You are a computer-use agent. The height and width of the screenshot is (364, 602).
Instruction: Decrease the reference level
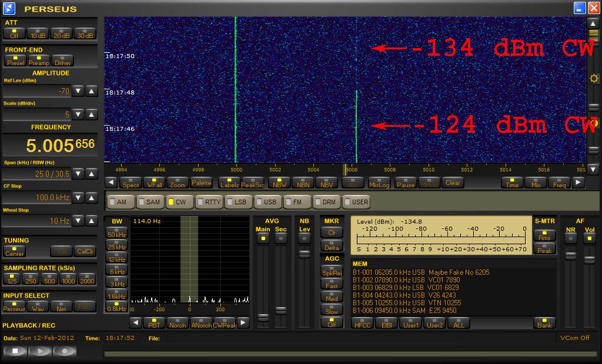pyautogui.click(x=78, y=91)
